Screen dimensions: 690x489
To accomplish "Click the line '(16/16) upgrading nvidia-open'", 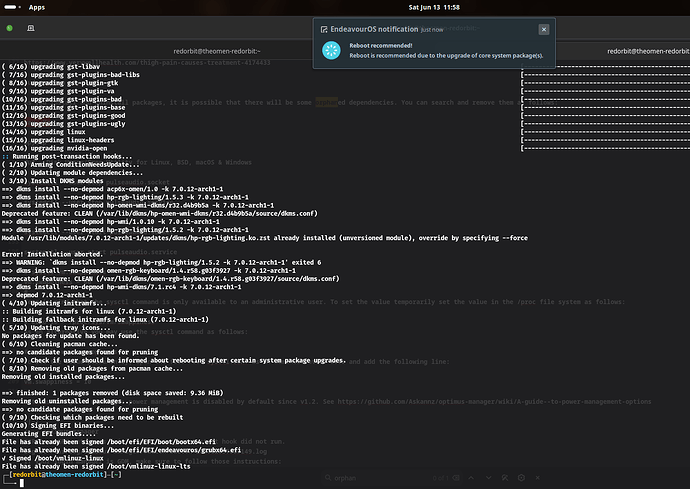I will coord(54,148).
